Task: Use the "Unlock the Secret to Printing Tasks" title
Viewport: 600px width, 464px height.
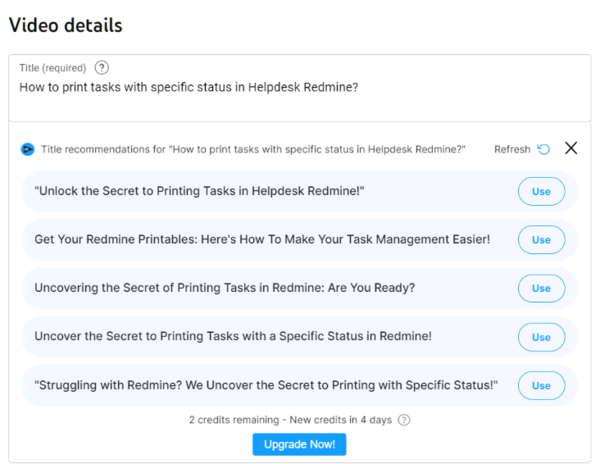Action: [x=540, y=191]
